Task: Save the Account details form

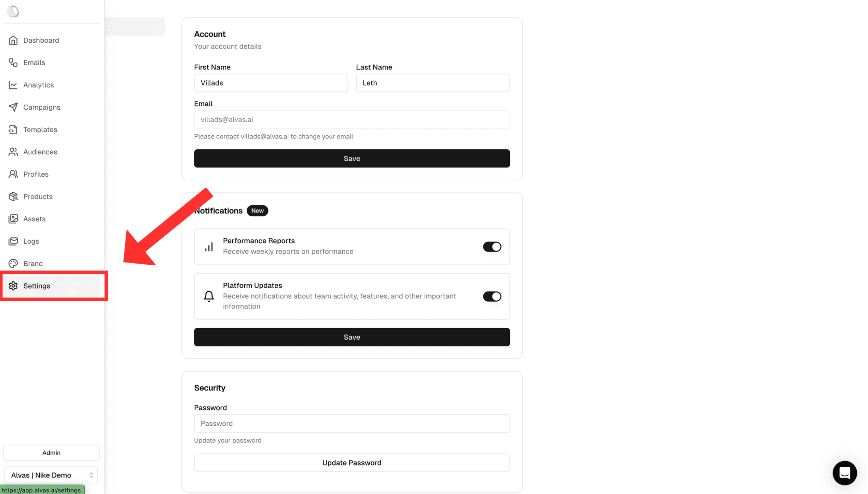Action: tap(352, 158)
